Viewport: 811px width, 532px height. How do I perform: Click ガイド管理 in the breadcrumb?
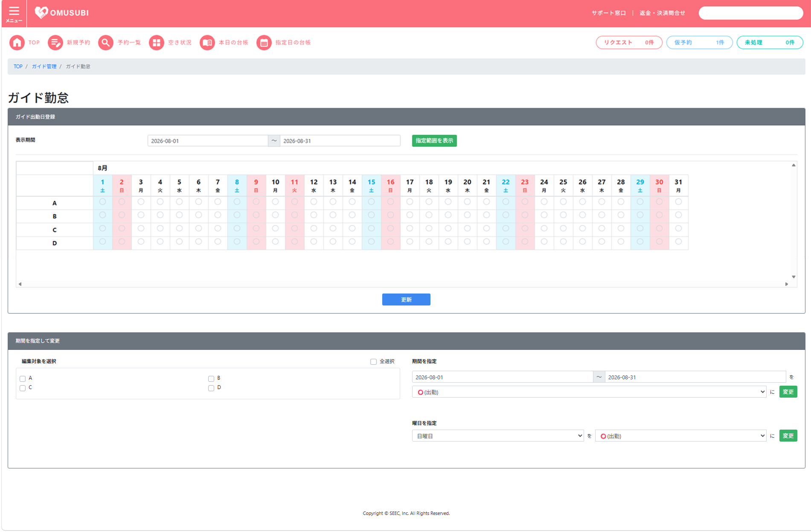(44, 67)
